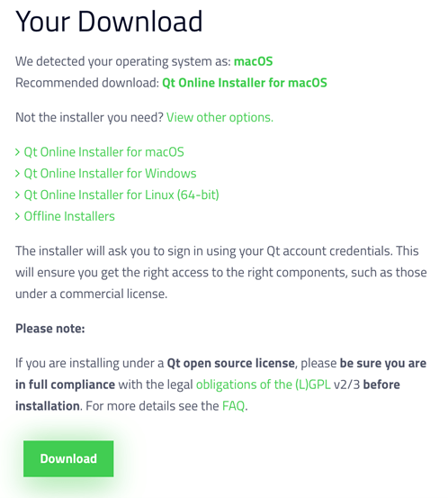Image resolution: width=448 pixels, height=498 pixels.
Task: Select Qt Online Installer for macOS in the list
Action: [x=103, y=152]
